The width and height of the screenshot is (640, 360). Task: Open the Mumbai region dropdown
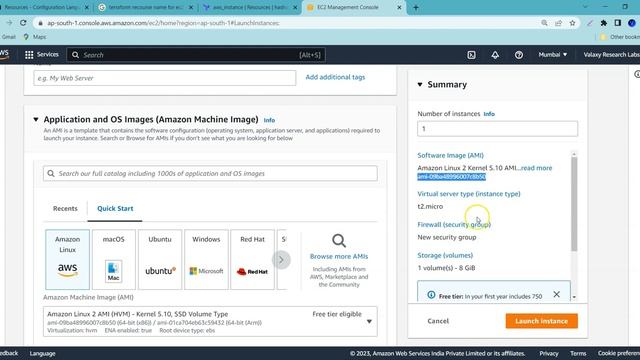(553, 55)
